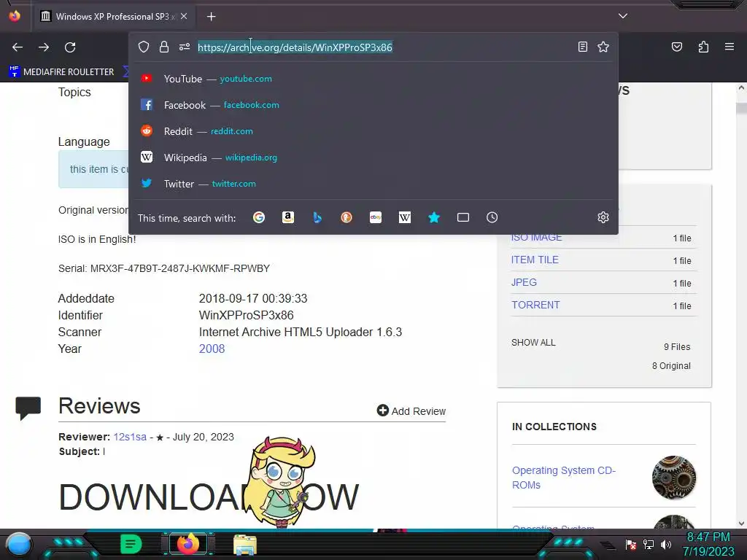This screenshot has height=560, width=747.
Task: Open the Firefox hamburger menu
Action: (x=729, y=47)
